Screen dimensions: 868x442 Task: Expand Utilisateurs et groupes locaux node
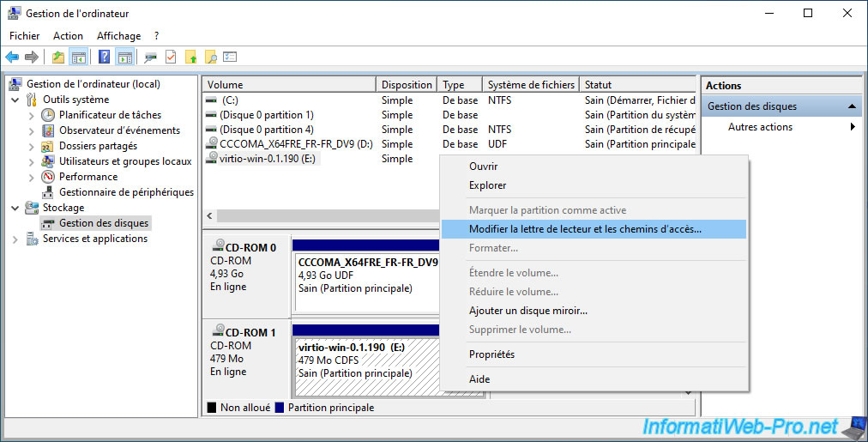coord(32,162)
